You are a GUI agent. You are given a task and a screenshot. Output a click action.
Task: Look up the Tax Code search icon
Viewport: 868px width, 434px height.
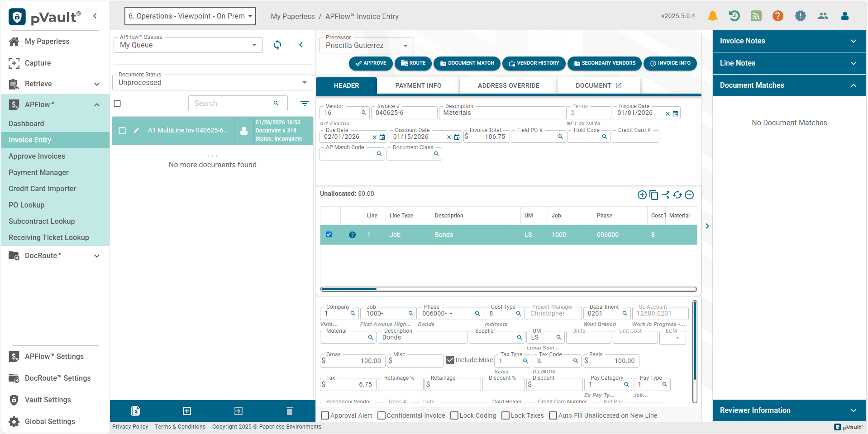[x=576, y=361]
